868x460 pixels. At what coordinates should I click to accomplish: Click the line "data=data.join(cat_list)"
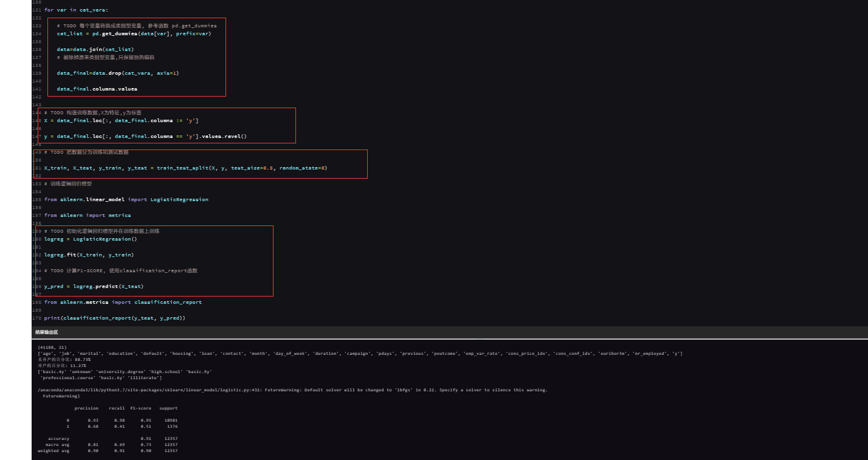(95, 49)
